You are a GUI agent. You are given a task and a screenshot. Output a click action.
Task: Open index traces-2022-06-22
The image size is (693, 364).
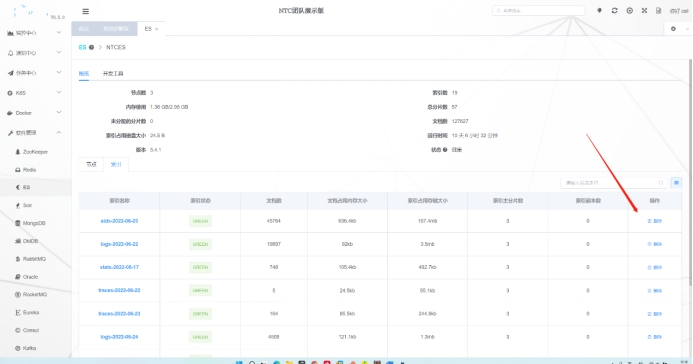tap(119, 291)
